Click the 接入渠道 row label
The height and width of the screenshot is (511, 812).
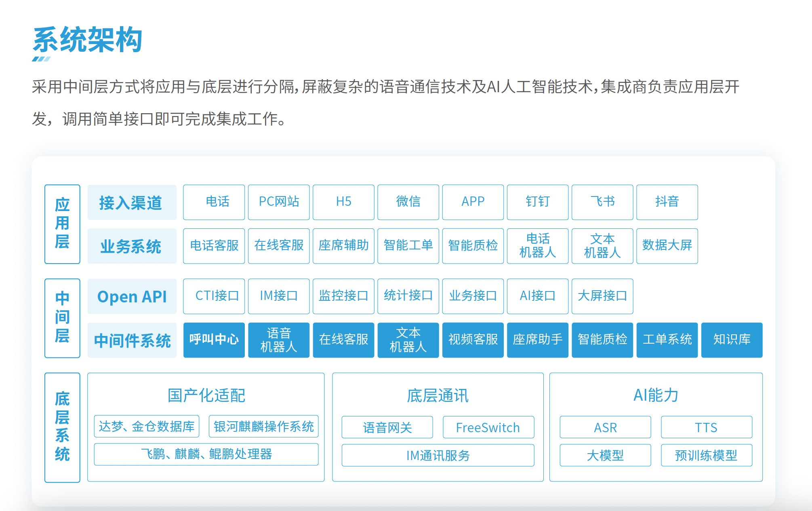tap(132, 202)
